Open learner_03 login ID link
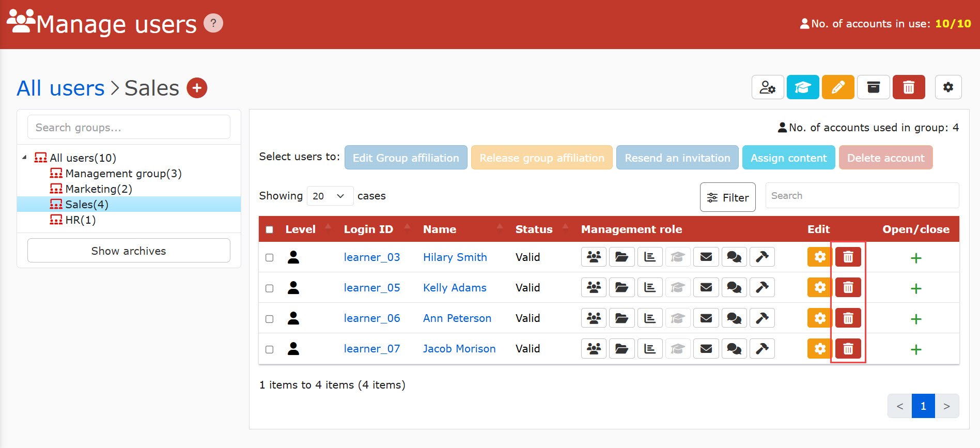980x448 pixels. coord(372,257)
